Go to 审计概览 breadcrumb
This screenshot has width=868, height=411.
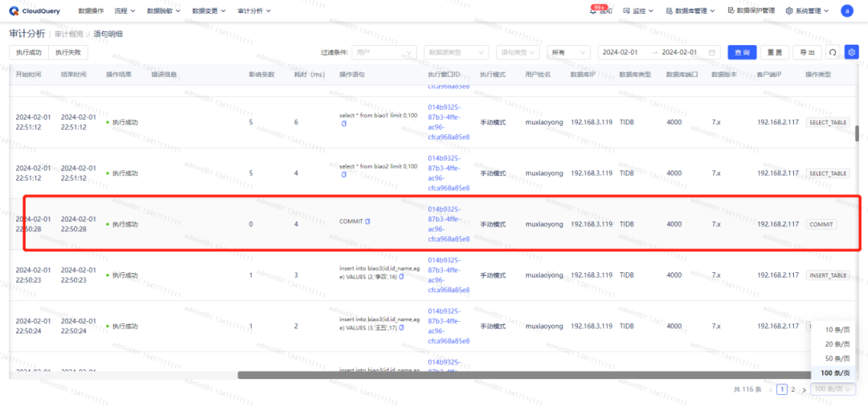pos(68,35)
